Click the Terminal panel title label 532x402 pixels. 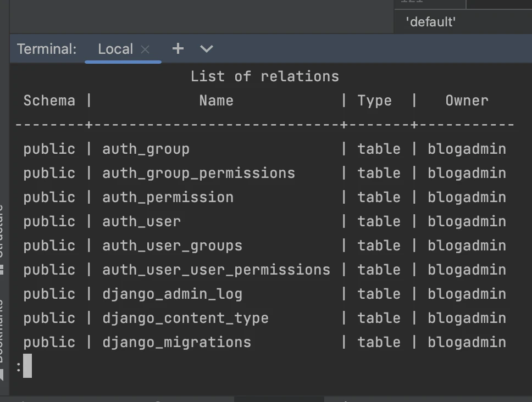47,49
